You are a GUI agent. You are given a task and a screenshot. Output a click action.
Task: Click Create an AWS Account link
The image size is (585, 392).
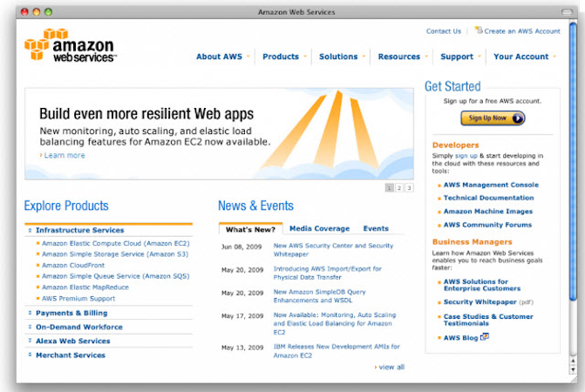point(522,31)
